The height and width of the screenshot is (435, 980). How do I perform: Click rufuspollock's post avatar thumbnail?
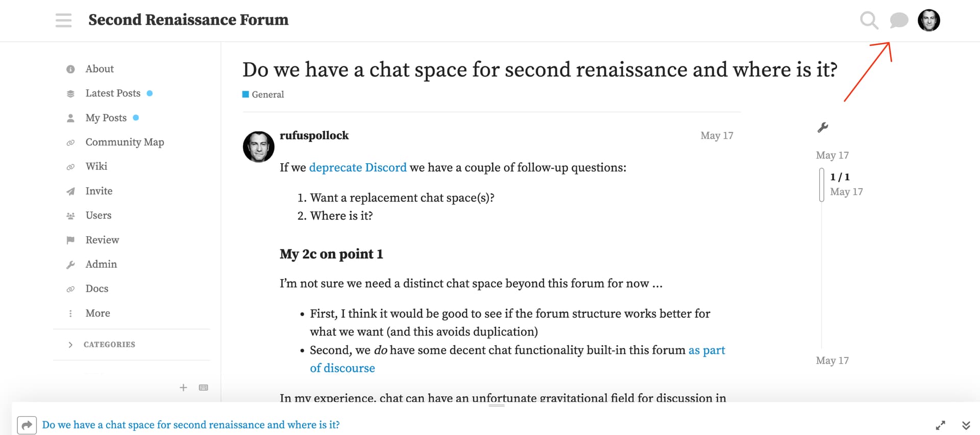[258, 147]
